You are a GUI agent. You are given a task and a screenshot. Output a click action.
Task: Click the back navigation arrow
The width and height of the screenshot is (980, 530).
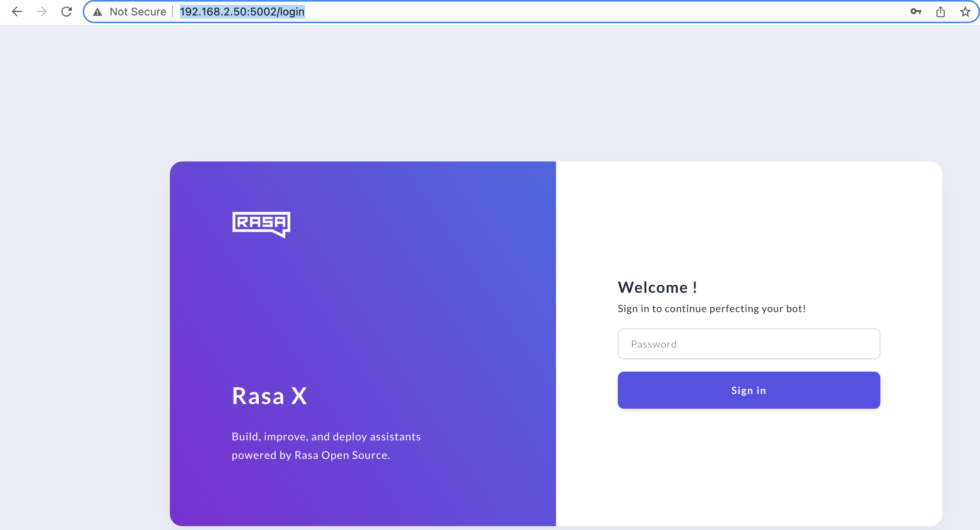17,12
